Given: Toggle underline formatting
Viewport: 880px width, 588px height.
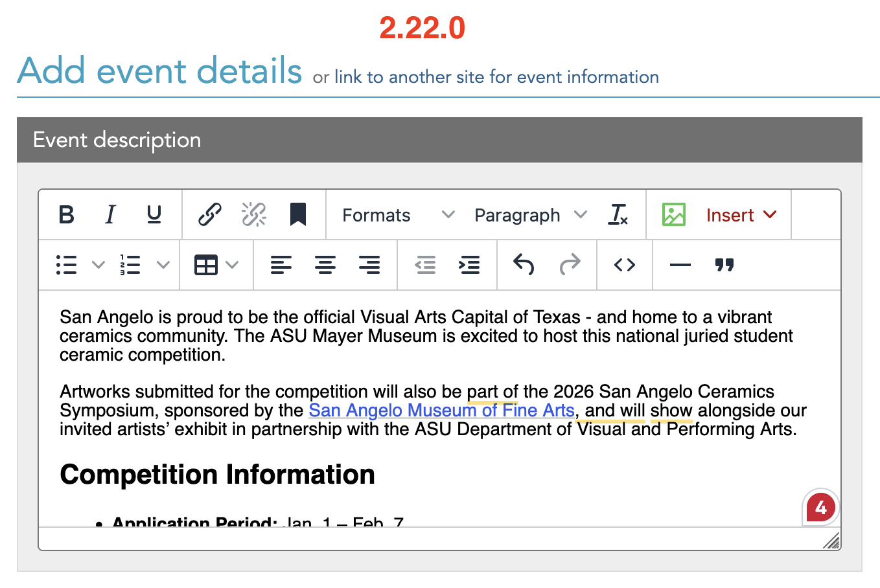Looking at the screenshot, I should pos(154,214).
